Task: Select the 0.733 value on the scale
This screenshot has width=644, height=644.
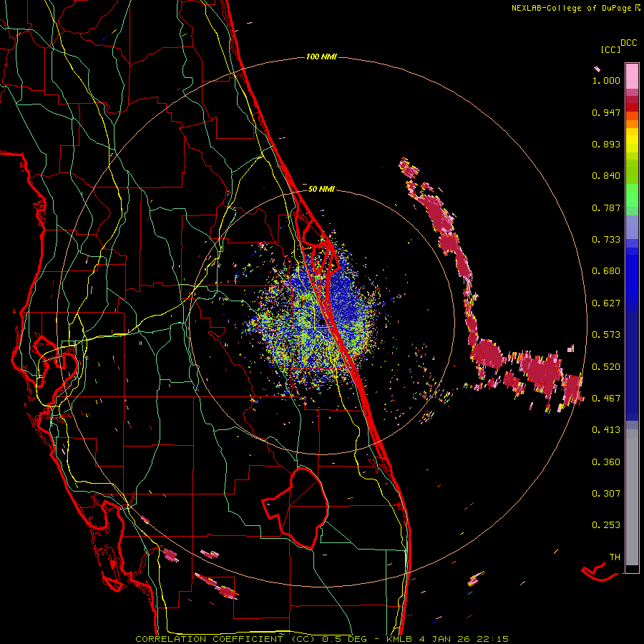Action: 606,240
